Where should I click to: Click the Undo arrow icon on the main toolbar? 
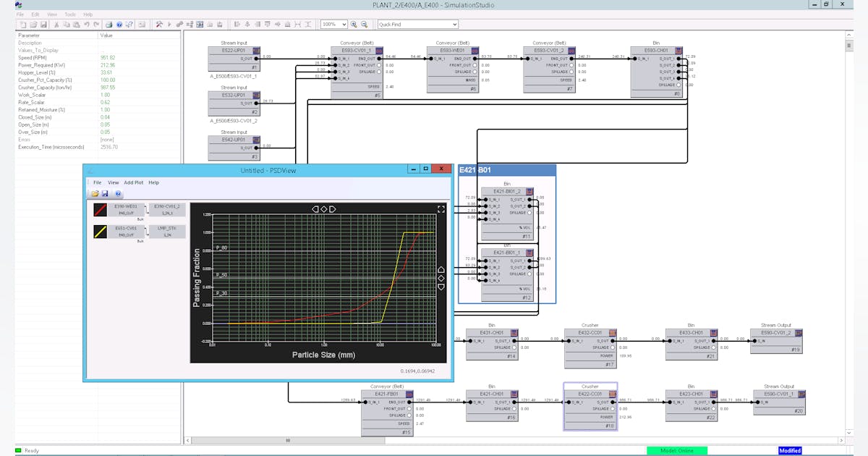point(88,24)
